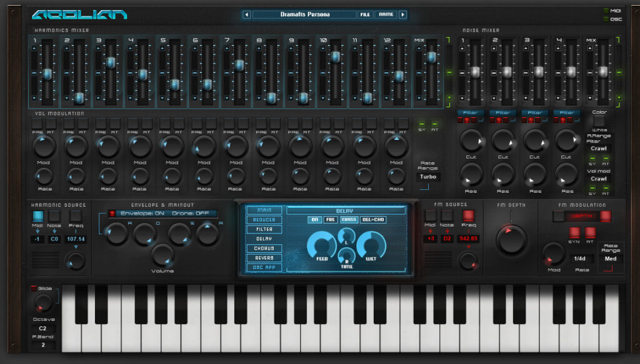Open the 1/4d rate selector in FM Modulation
Image resolution: width=640 pixels, height=364 pixels.
tap(583, 257)
